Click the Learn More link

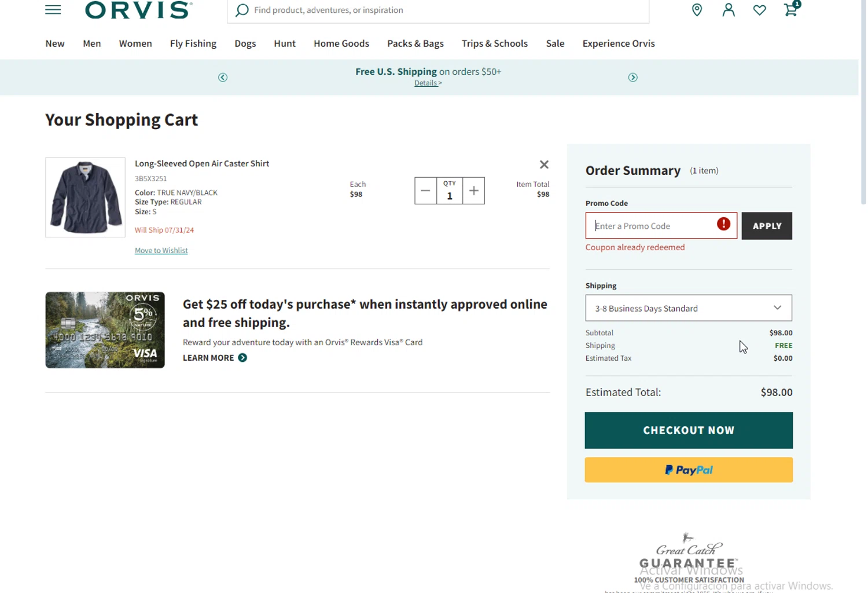(208, 358)
